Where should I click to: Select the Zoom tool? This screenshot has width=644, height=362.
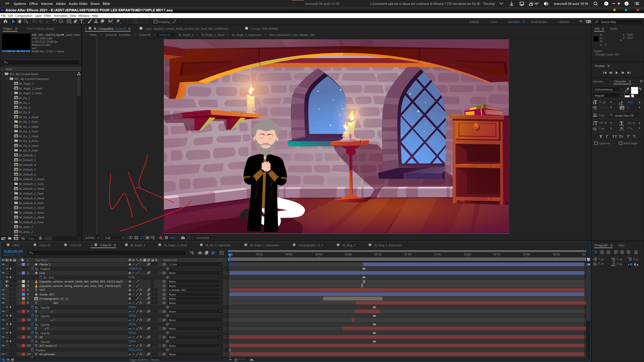tap(26, 21)
